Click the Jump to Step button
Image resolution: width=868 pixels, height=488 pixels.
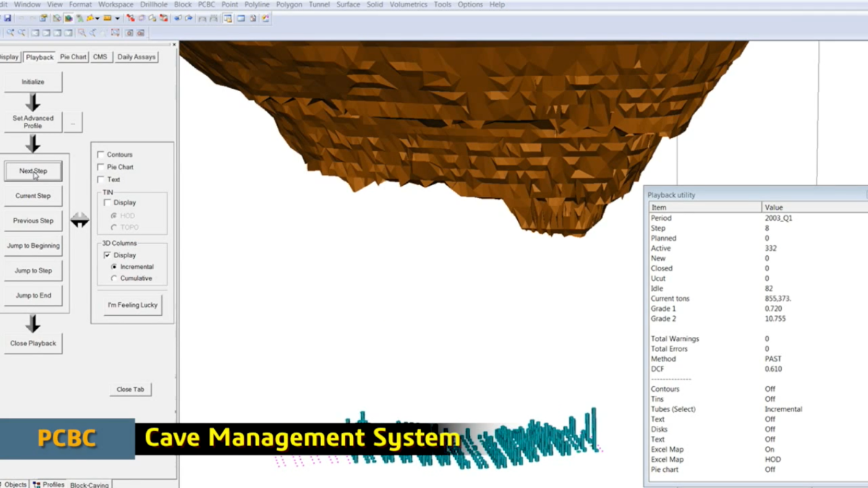coord(33,270)
